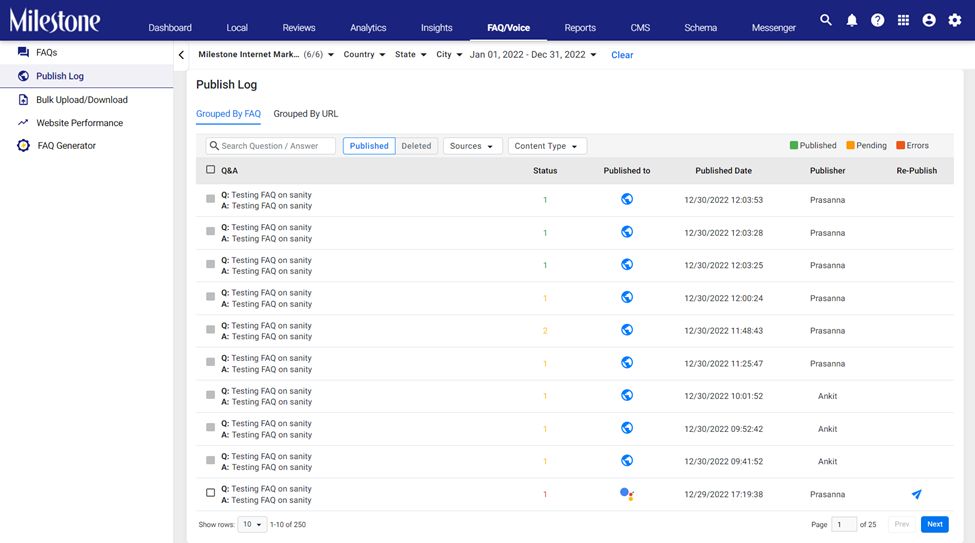The image size is (975, 543).
Task: Open the Content Type dropdown
Action: 547,146
